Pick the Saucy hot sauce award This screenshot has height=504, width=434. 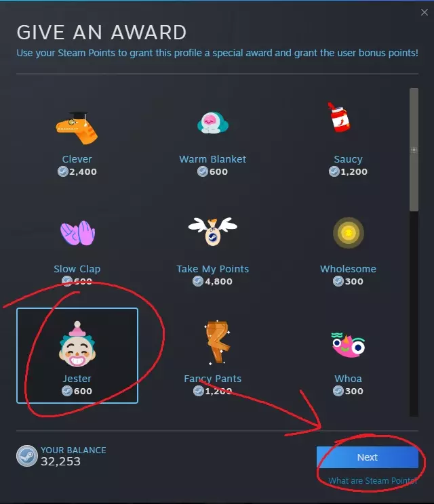coord(339,117)
